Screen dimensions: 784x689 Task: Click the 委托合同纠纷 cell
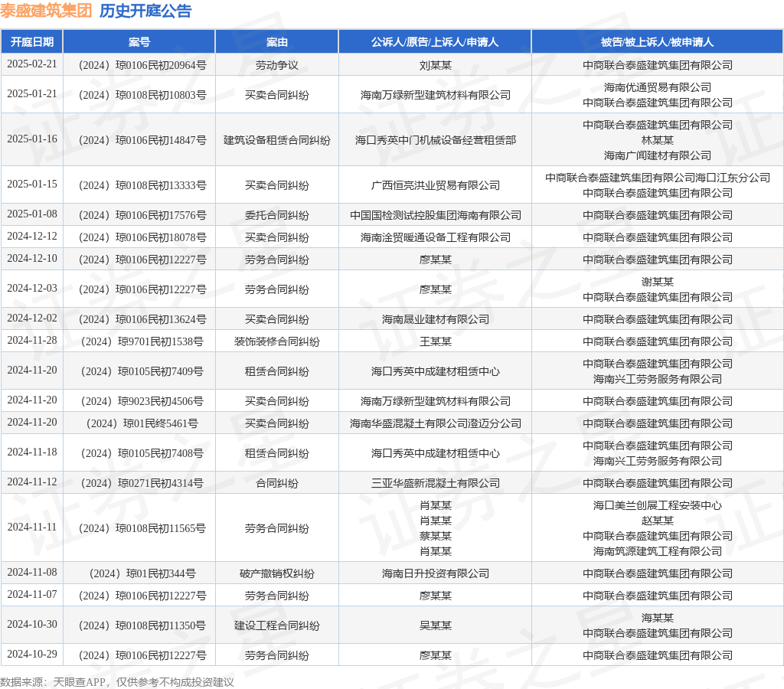tap(277, 215)
